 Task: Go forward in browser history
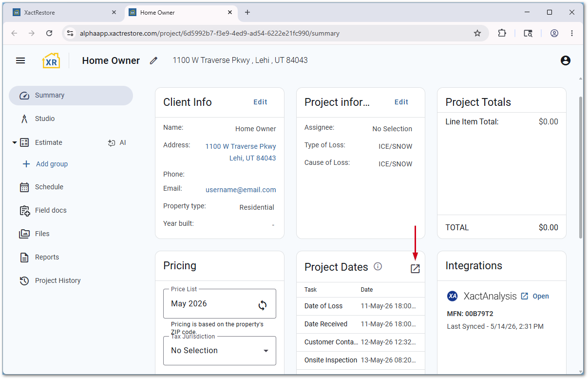32,33
